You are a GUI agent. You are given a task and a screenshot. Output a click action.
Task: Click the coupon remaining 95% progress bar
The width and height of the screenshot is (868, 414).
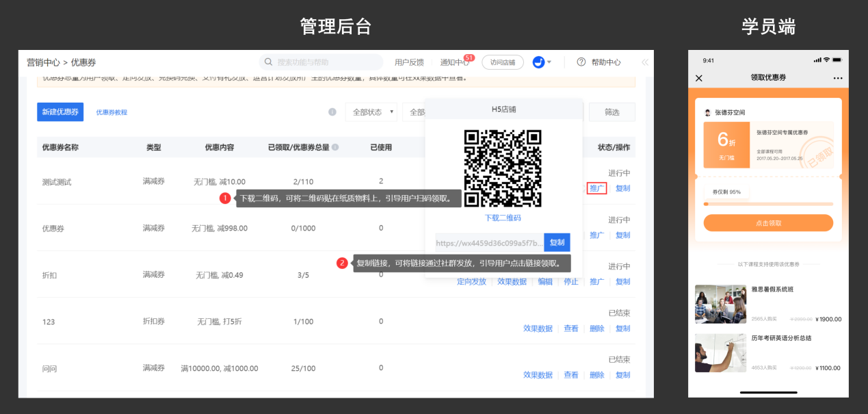[768, 204]
